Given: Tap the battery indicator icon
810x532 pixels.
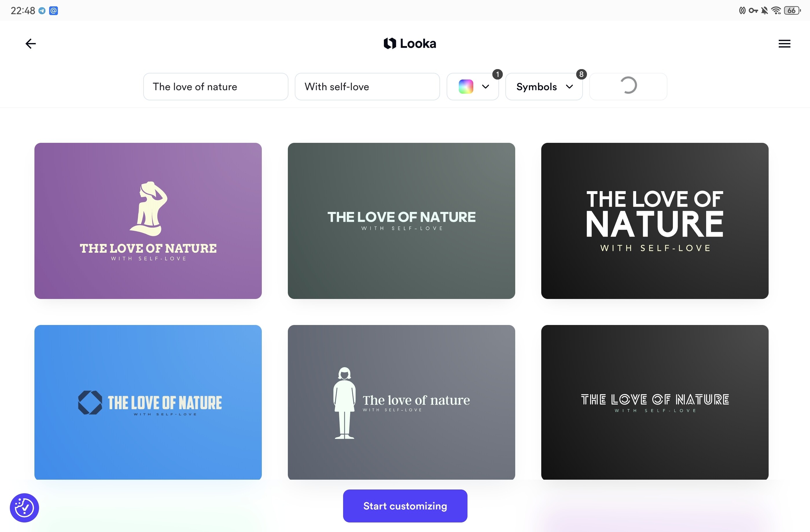Looking at the screenshot, I should [791, 10].
